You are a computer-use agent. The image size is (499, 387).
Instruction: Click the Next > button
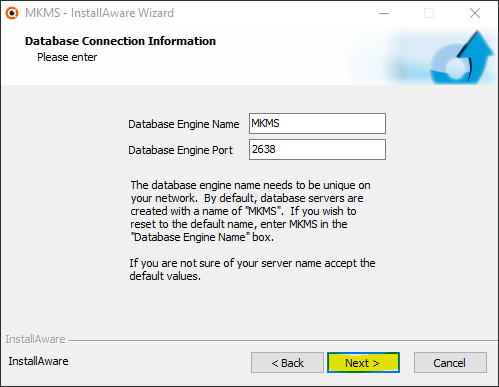click(x=363, y=362)
